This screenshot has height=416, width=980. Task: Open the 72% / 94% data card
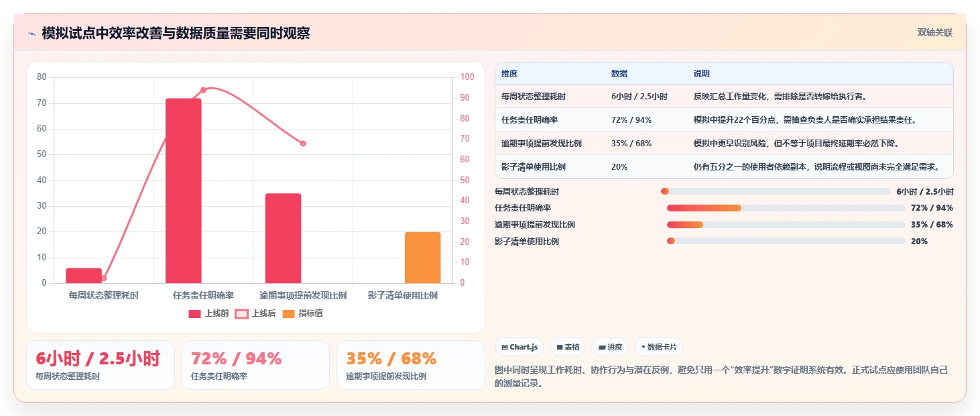point(255,365)
